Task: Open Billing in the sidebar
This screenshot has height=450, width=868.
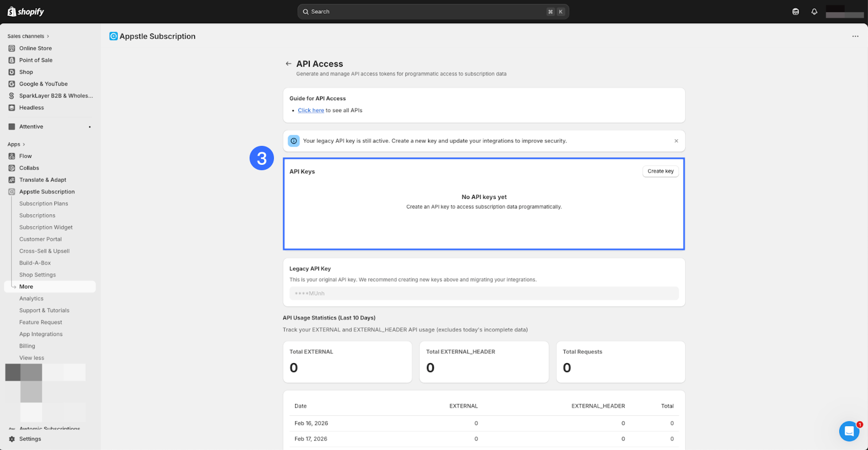Action: pos(27,346)
